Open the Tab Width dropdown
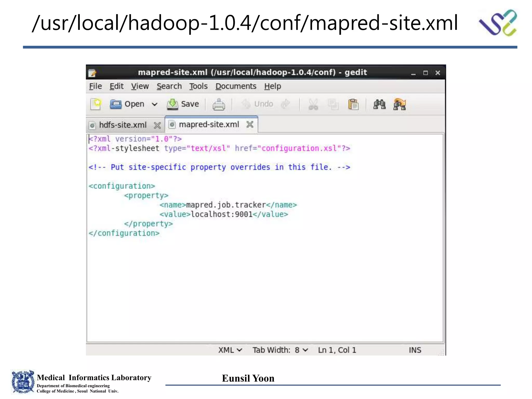532x399 pixels. (281, 350)
